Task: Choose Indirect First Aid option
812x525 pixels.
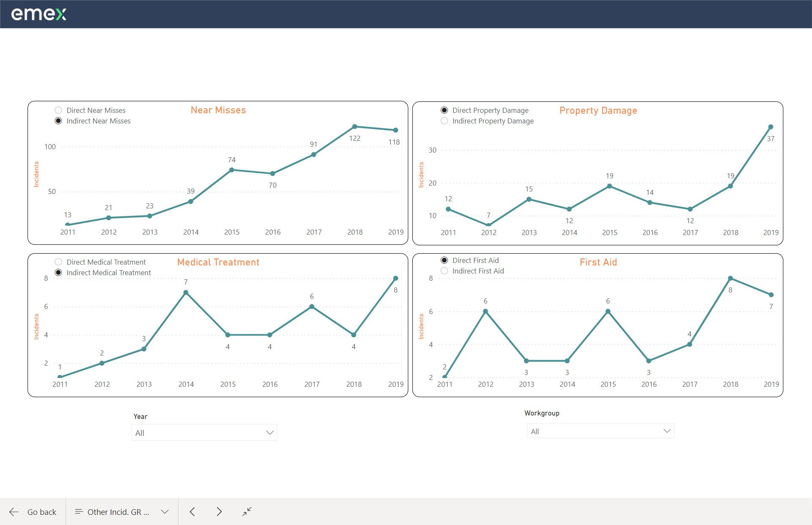Action: (444, 271)
